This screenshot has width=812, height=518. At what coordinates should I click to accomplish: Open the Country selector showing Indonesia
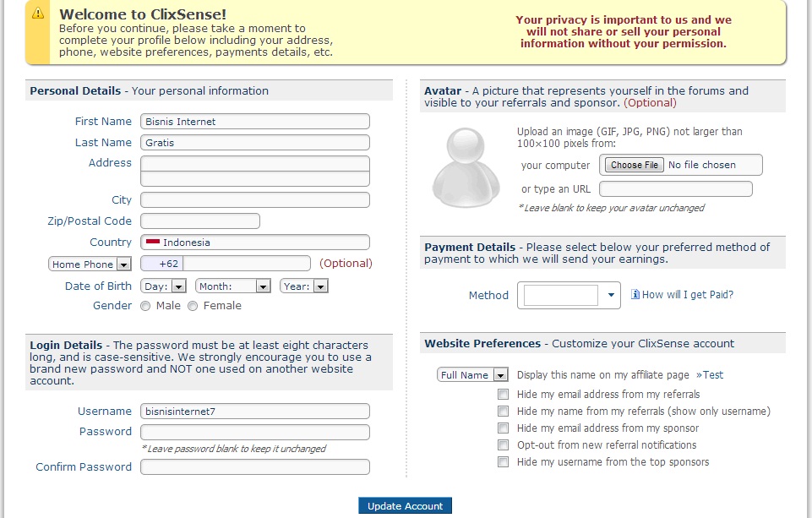coord(255,243)
